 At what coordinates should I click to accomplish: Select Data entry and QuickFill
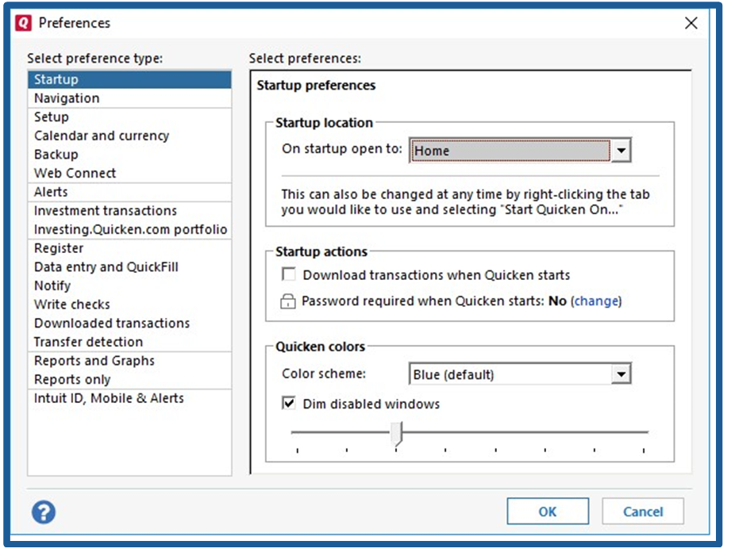106,267
